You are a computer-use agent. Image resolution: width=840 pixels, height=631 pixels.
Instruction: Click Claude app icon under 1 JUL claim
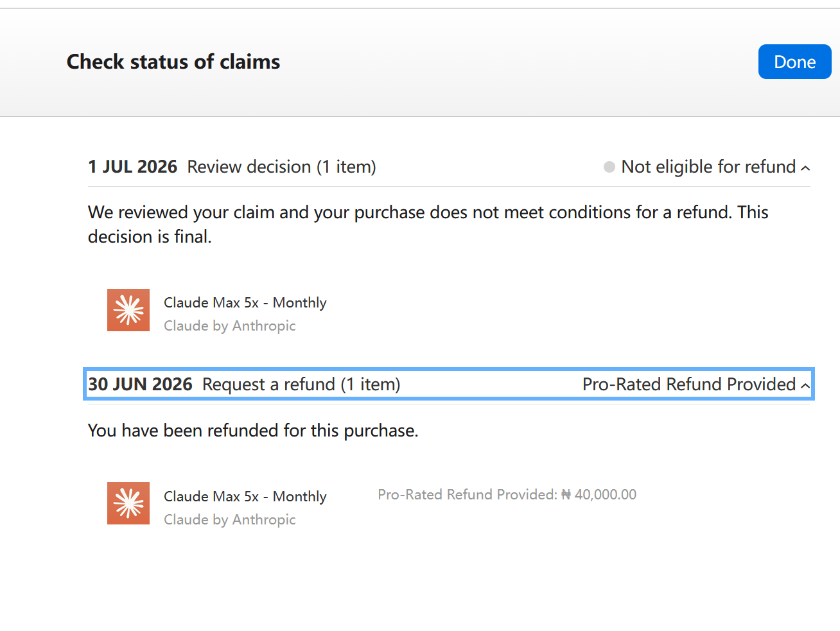click(128, 310)
